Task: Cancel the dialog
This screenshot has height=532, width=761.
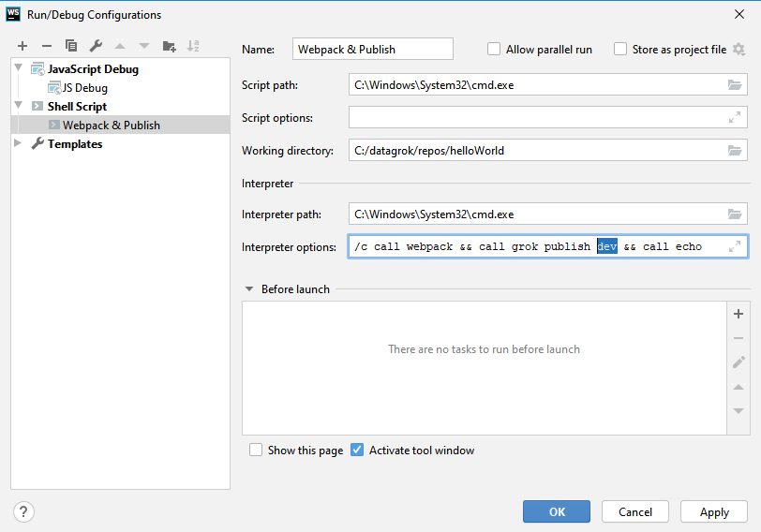Action: [x=635, y=511]
